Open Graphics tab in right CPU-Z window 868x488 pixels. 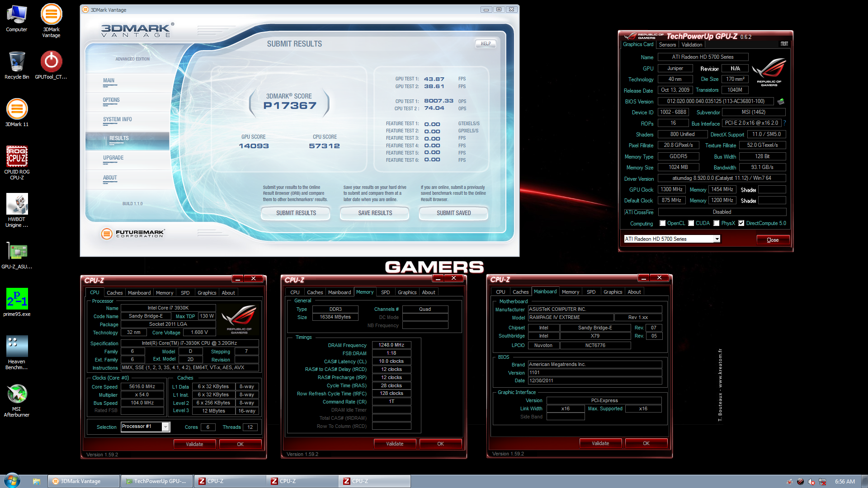coord(613,292)
